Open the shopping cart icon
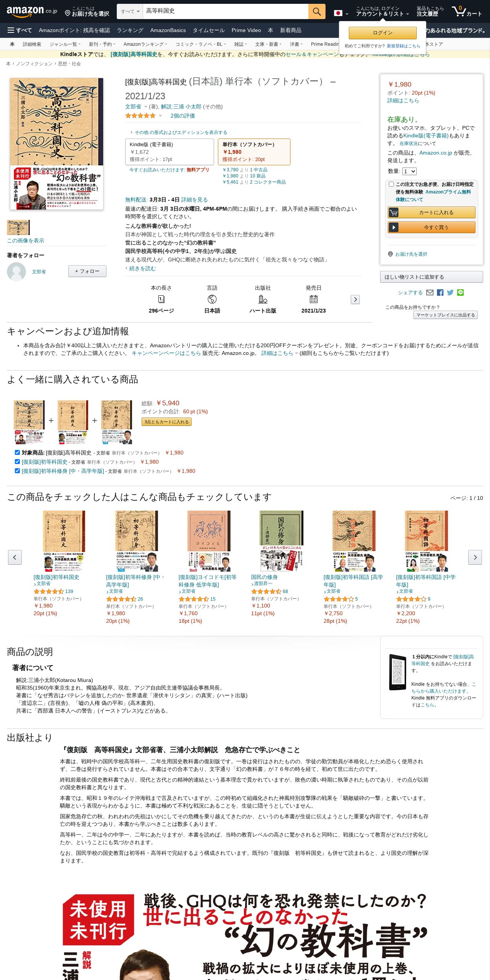 click(x=467, y=11)
